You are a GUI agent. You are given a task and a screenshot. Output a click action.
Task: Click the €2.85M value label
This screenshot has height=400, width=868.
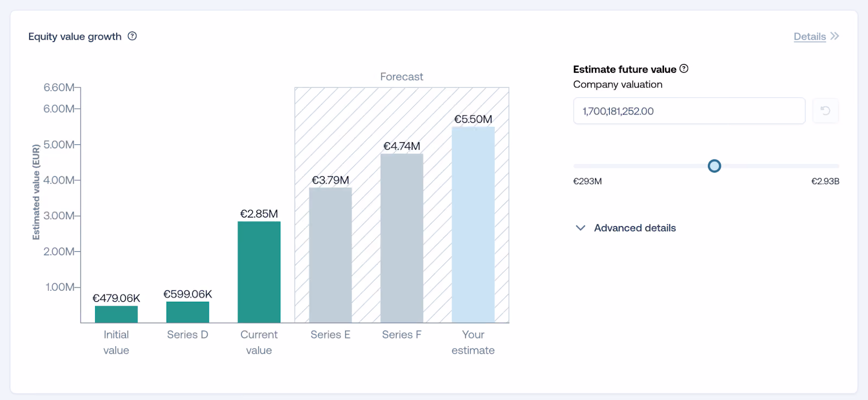pyautogui.click(x=259, y=214)
